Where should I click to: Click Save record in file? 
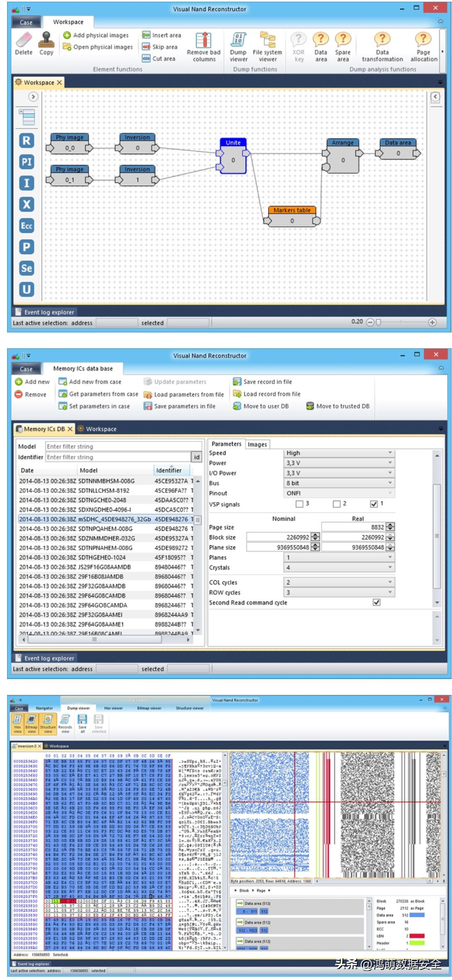pyautogui.click(x=263, y=382)
